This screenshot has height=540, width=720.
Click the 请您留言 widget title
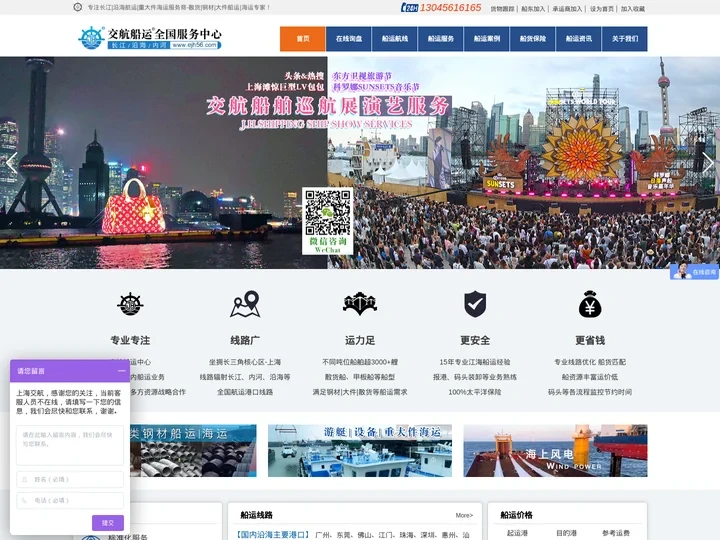31,371
